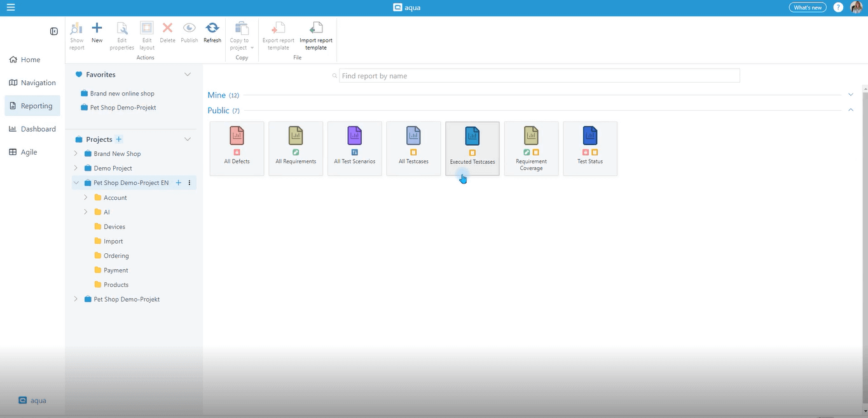Expand the Brand New Shop project
This screenshot has width=868, height=418.
pos(76,154)
